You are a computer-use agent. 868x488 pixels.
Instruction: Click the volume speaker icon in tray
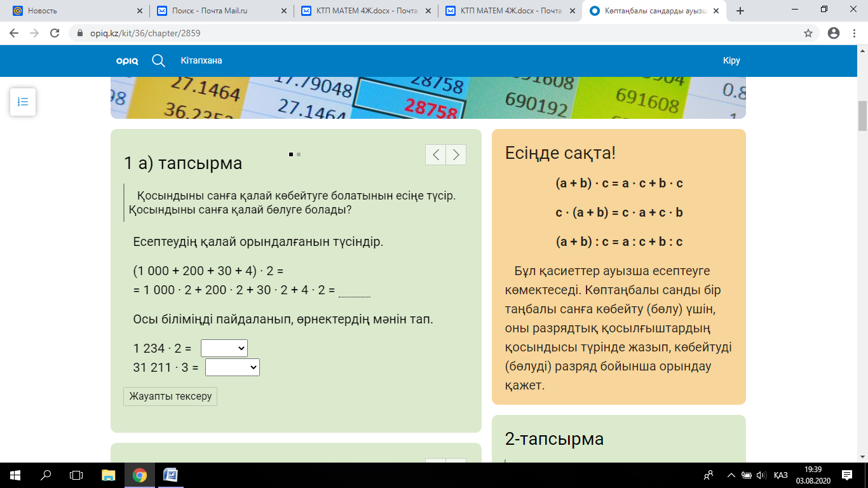point(761,475)
